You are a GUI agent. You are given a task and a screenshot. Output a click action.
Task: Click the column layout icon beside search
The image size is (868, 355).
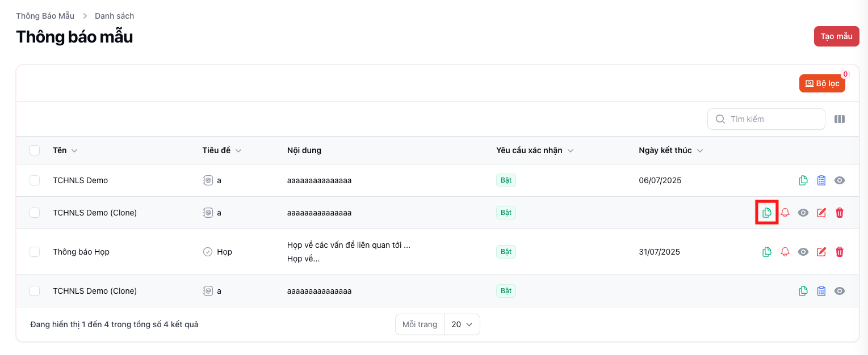click(840, 119)
